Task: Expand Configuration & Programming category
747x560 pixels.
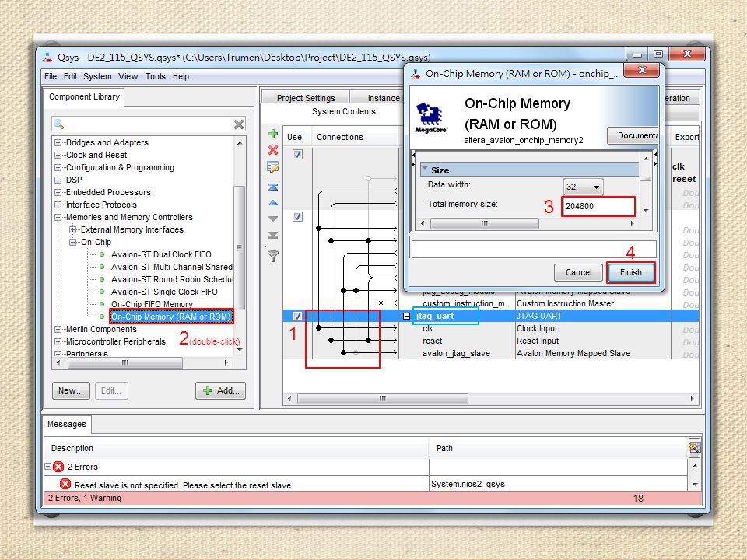Action: coord(58,167)
